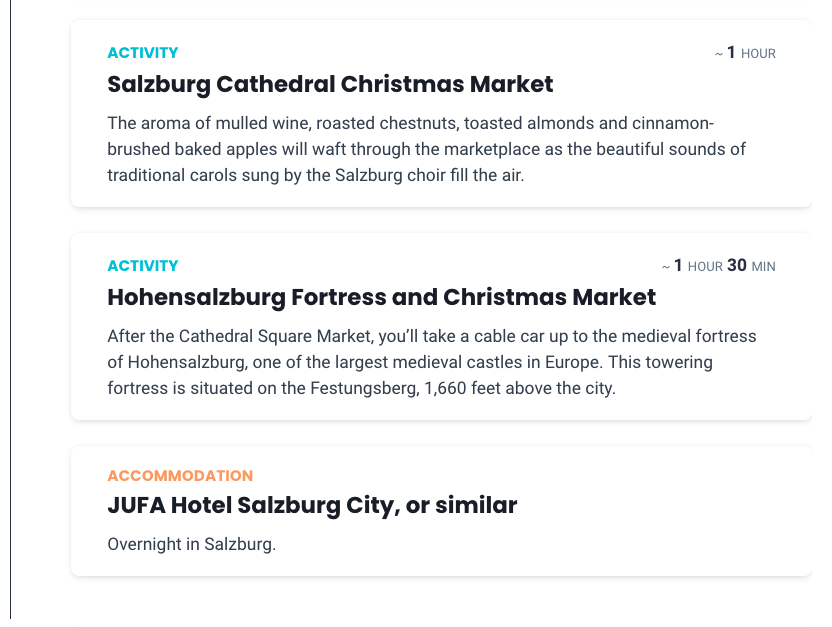Image resolution: width=832 pixels, height=627 pixels.
Task: Click the mulled wine description paragraph
Action: (x=426, y=149)
